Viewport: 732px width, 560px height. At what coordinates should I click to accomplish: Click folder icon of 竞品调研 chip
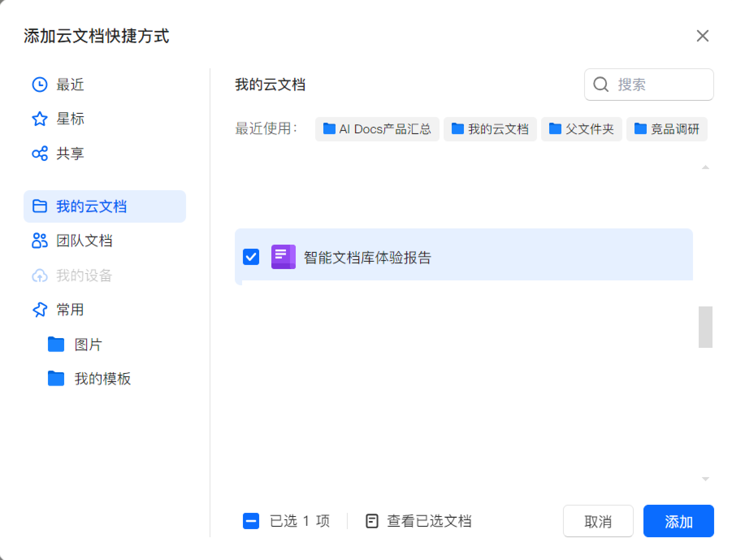click(x=641, y=129)
